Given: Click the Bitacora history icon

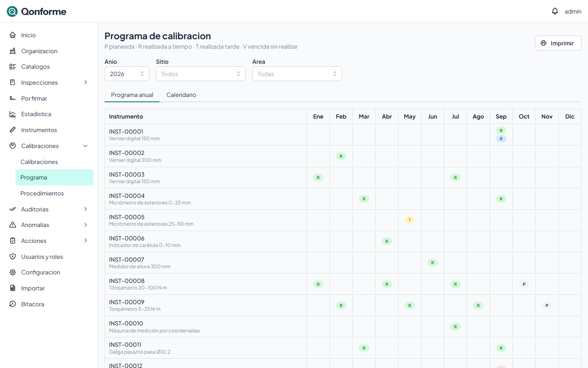Looking at the screenshot, I should click(13, 304).
